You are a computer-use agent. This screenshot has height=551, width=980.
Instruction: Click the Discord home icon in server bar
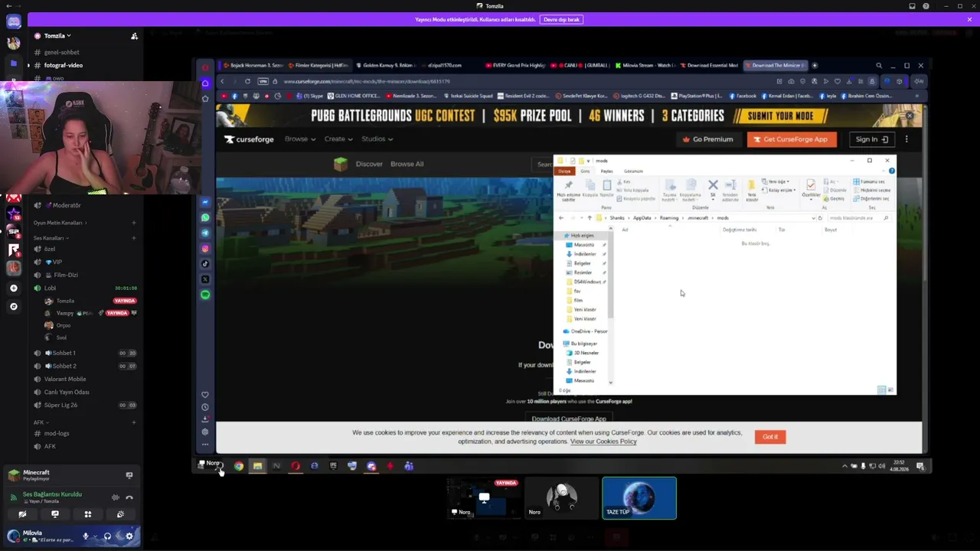(13, 21)
